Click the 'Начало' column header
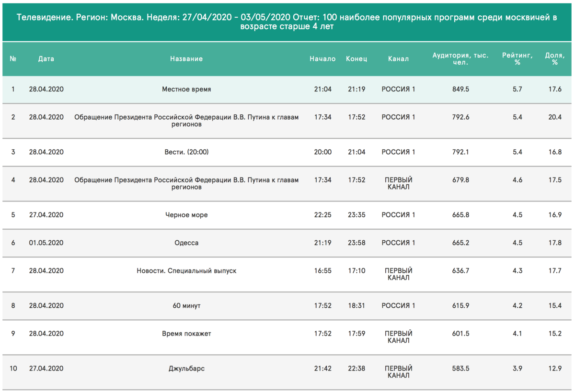 322,59
